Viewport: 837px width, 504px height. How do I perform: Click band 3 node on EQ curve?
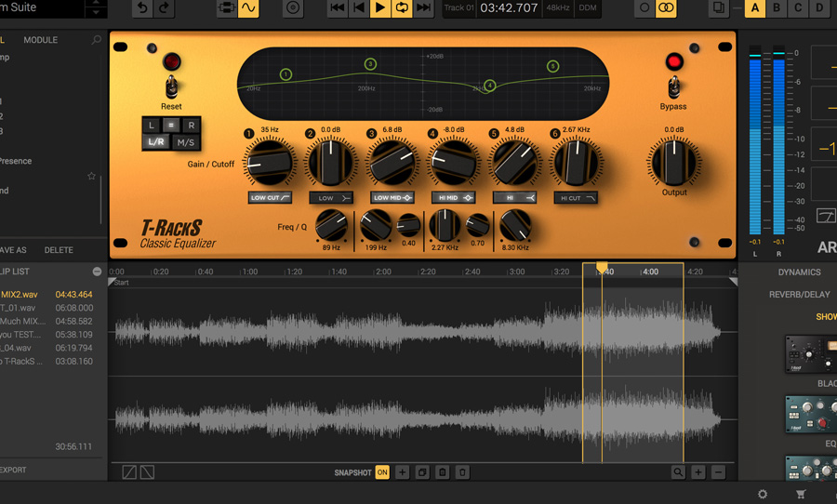[370, 64]
